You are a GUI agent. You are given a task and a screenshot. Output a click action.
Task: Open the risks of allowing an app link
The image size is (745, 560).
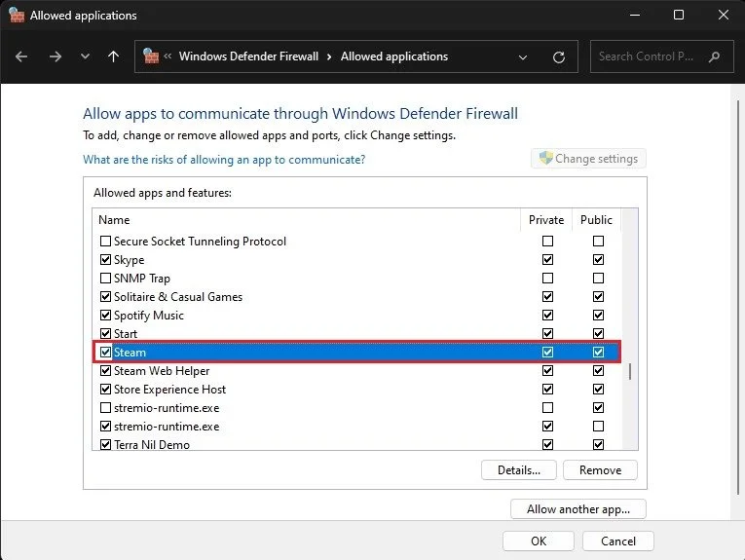coord(224,160)
